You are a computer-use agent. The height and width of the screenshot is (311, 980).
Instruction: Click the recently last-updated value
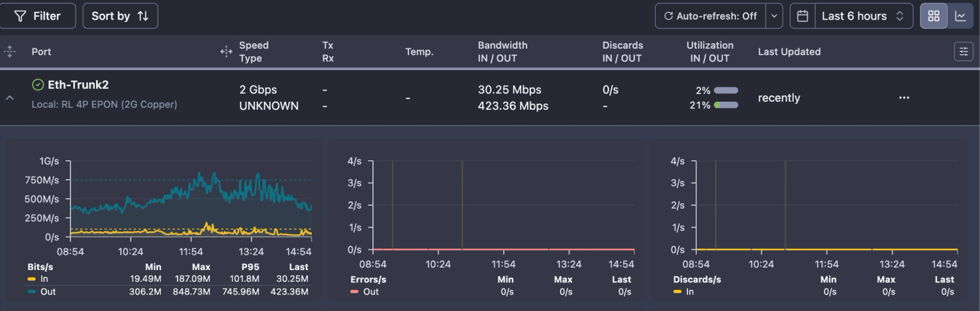[779, 97]
